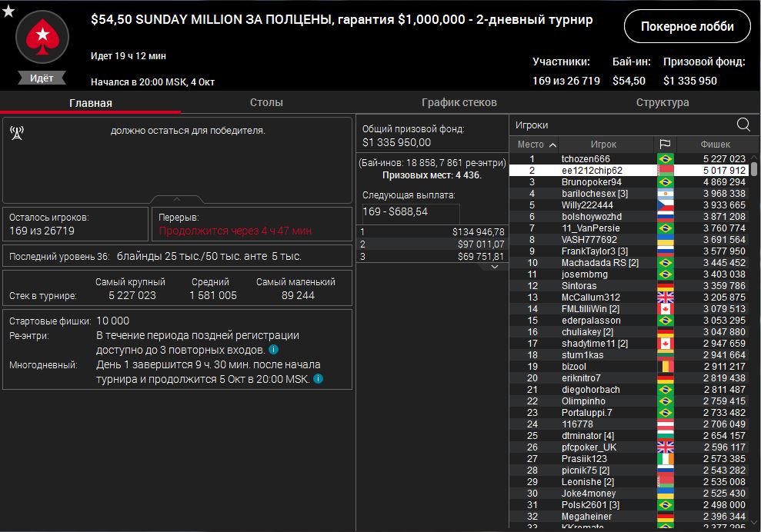761x532 pixels.
Task: Click the flag beside chuliakey [2]
Action: (665, 332)
